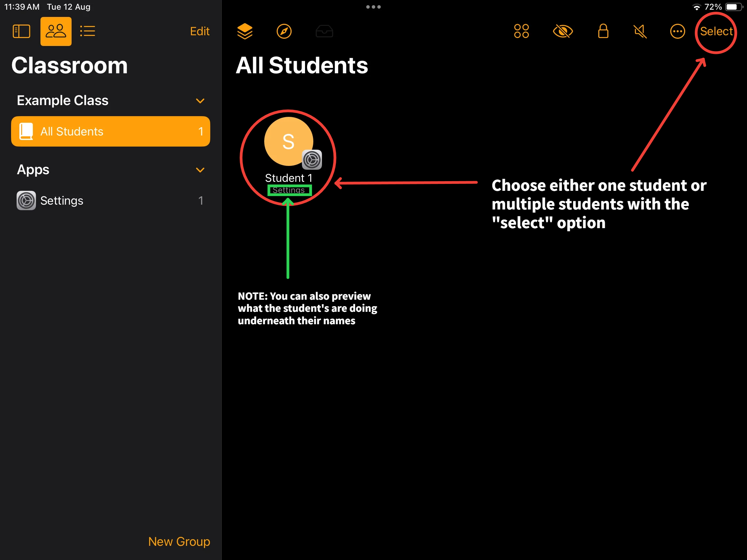Screen dimensions: 747x560
Task: Tap the three-dot multitasking control at top
Action: [373, 7]
